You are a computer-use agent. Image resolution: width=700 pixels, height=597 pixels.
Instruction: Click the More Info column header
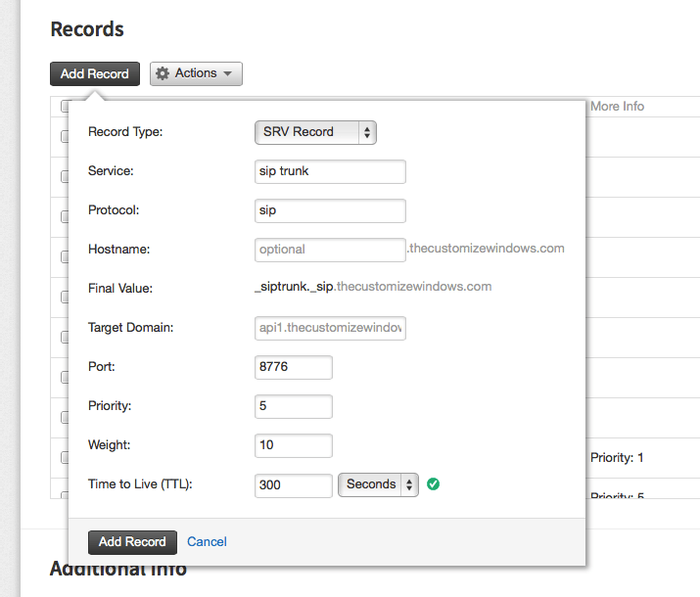pos(617,107)
